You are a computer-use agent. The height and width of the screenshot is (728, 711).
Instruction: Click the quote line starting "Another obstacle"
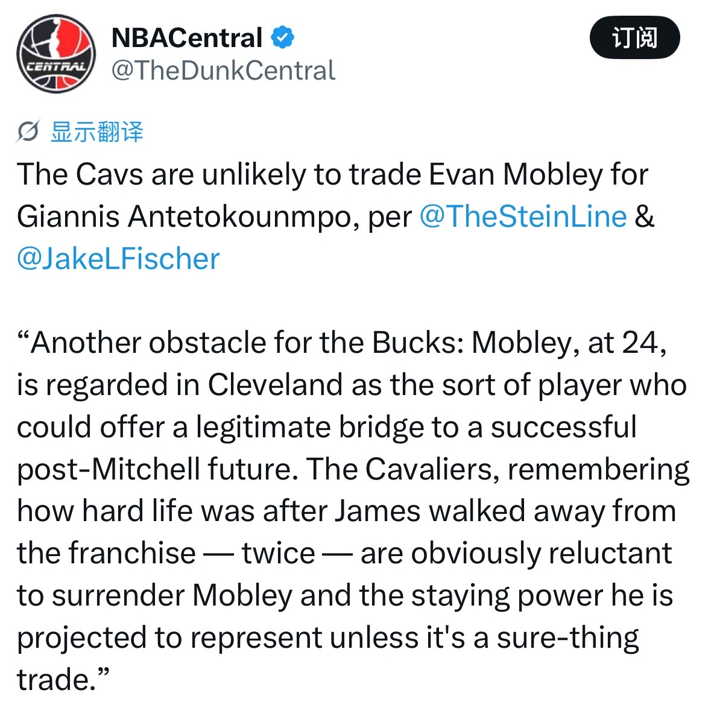tap(342, 343)
